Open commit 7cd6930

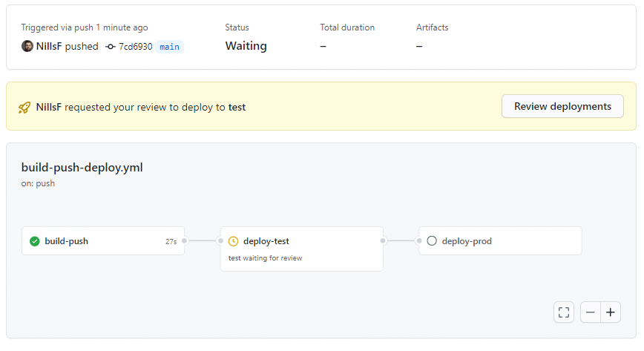136,47
